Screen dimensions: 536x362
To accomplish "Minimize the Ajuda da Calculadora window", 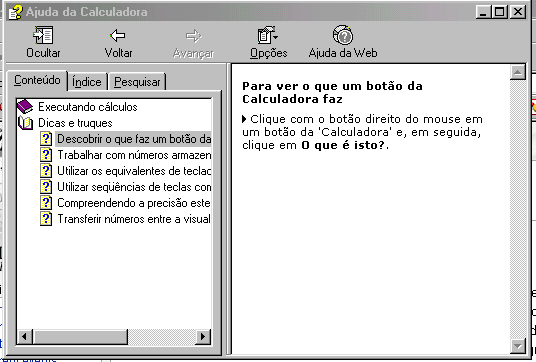I will pyautogui.click(x=483, y=12).
